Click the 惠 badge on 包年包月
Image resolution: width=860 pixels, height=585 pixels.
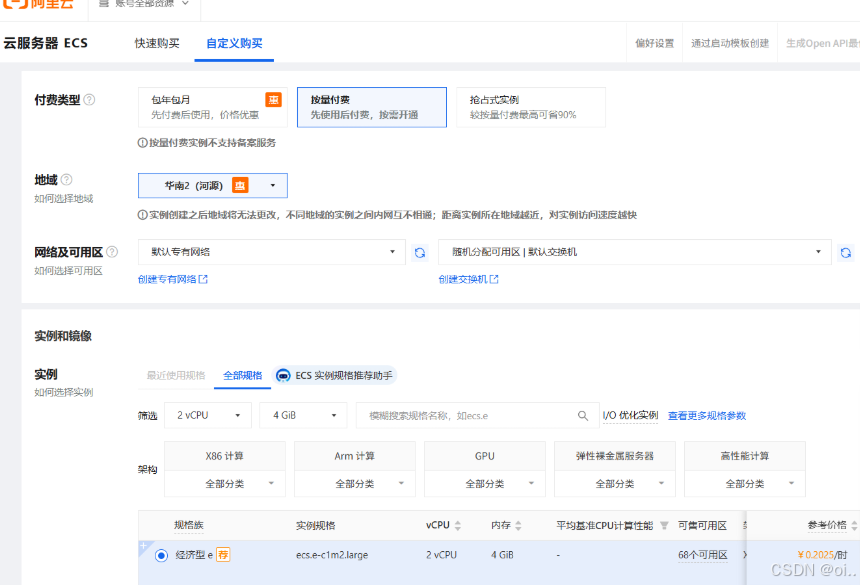274,99
